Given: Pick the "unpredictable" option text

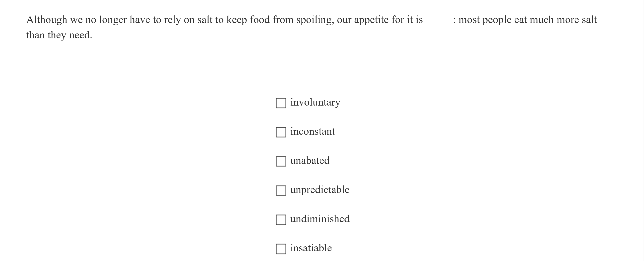Looking at the screenshot, I should (319, 190).
